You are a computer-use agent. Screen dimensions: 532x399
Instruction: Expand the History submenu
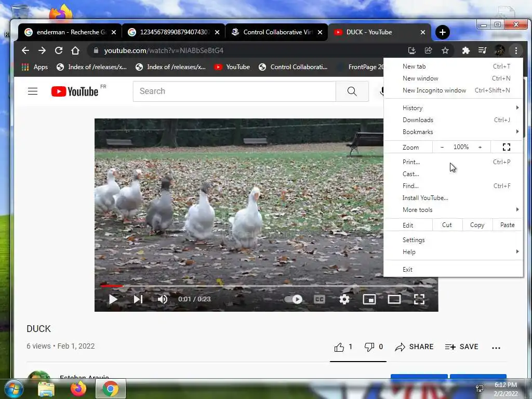(453, 108)
